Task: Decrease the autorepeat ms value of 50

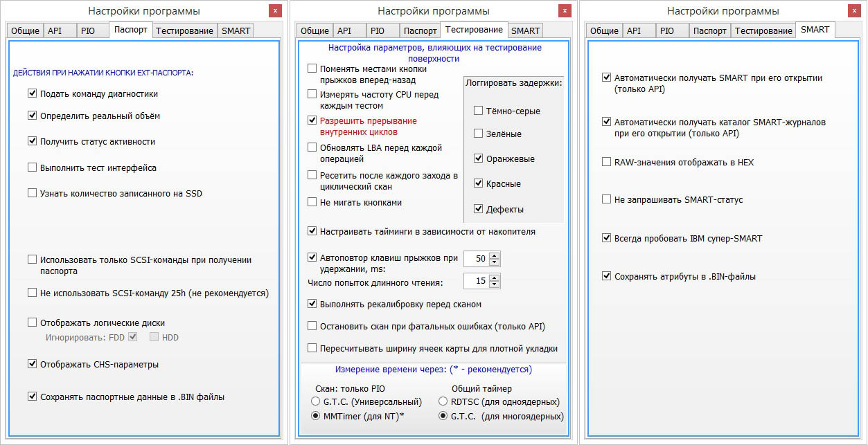Action: 494,262
